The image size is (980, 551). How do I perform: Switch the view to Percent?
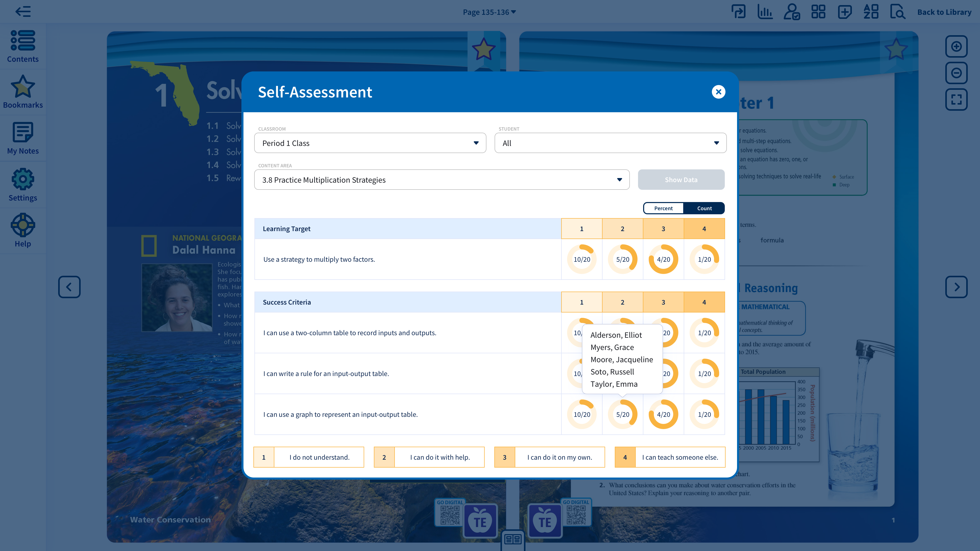tap(664, 208)
